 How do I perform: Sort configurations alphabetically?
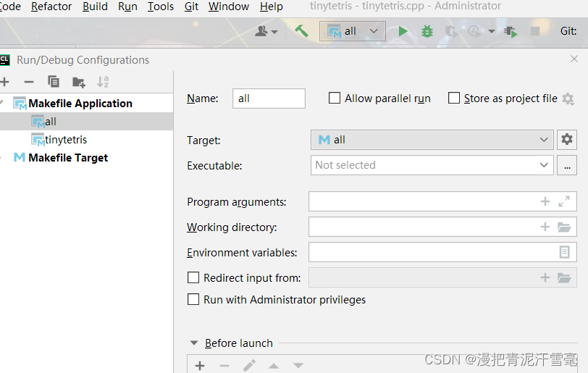pos(103,81)
